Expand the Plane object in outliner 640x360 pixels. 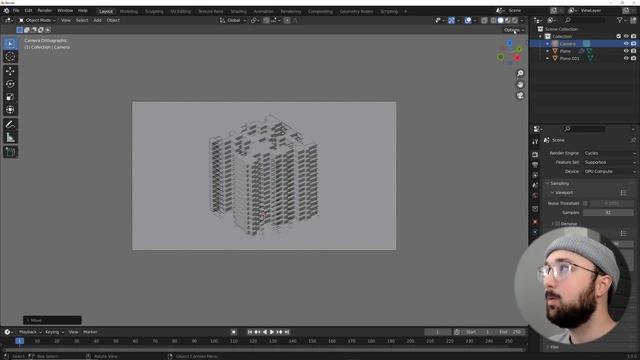tap(548, 51)
